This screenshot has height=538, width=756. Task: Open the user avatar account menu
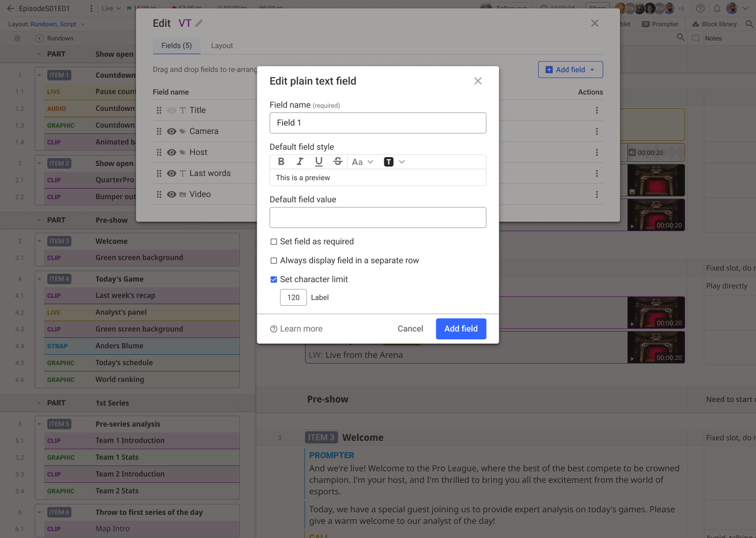click(x=732, y=8)
